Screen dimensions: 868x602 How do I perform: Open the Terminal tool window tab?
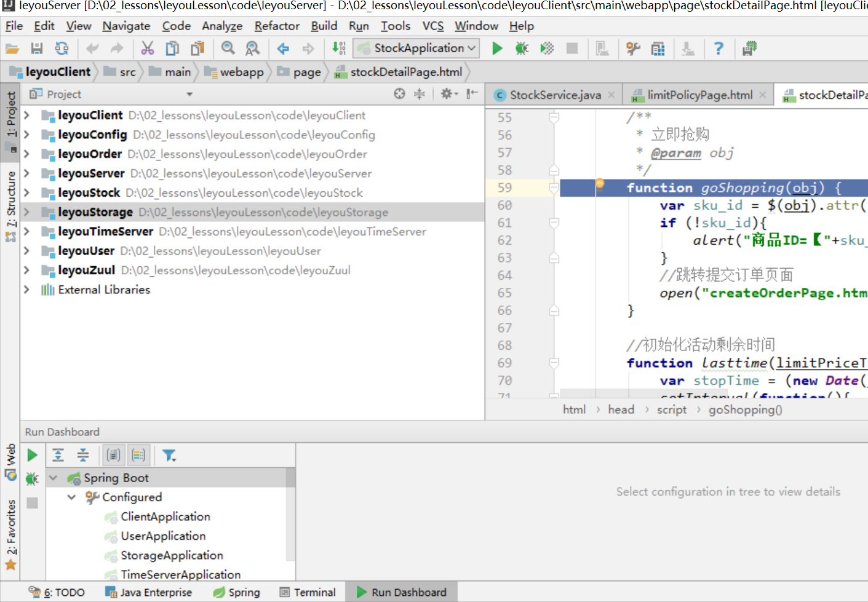pos(308,592)
